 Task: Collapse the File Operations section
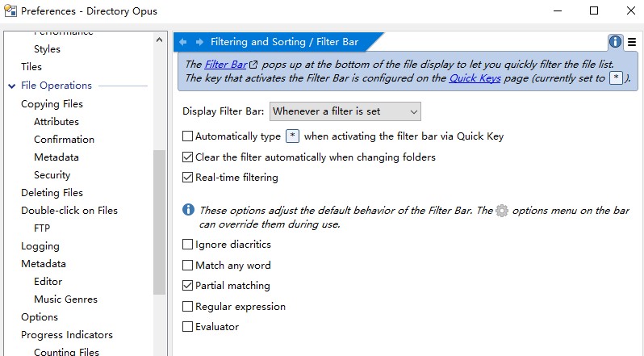pos(11,86)
